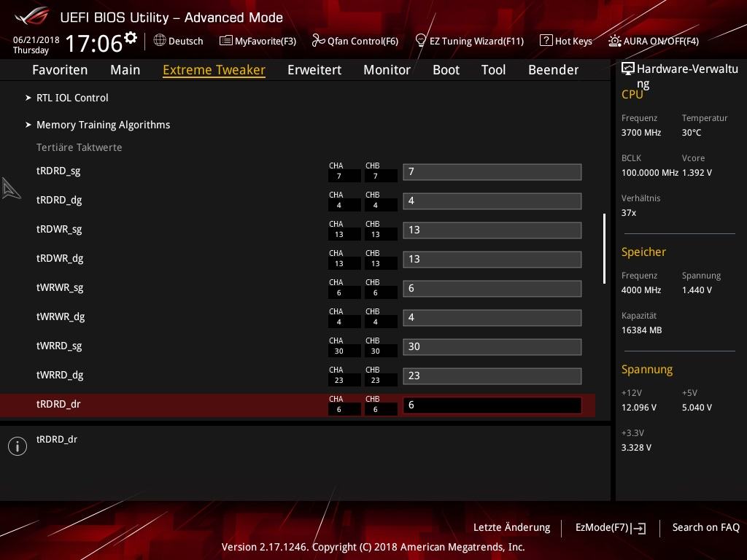Click CPU frequency 3700 MHz value
This screenshot has width=747, height=560.
(641, 133)
